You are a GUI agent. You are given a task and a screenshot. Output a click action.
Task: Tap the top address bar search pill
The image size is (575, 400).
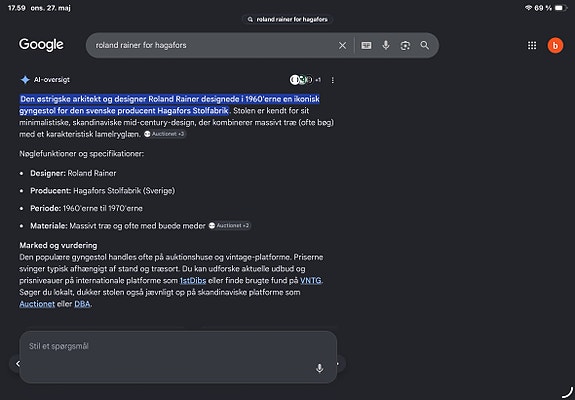pos(288,19)
